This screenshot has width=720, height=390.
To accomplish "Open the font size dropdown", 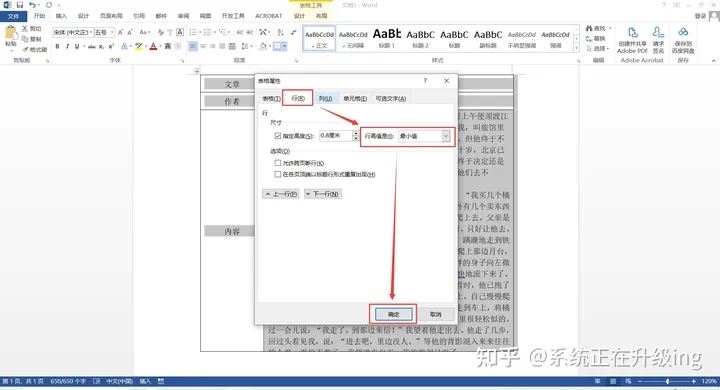I will tap(112, 32).
